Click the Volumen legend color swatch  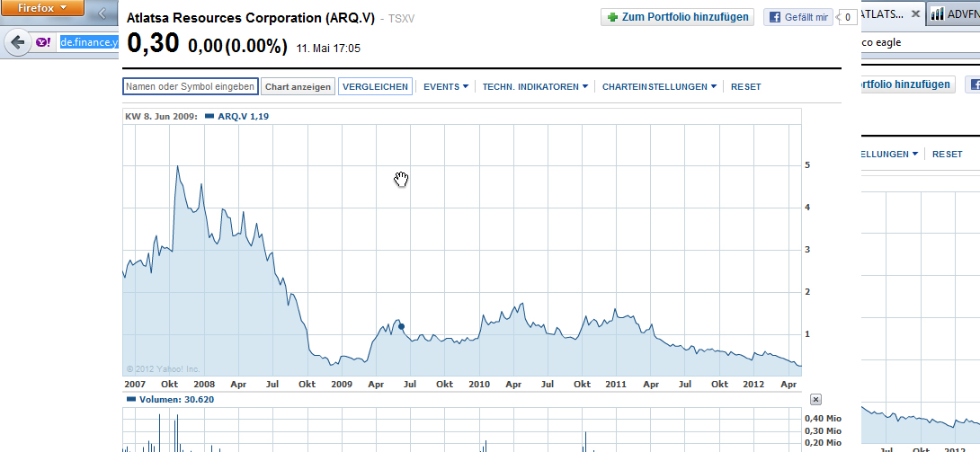(130, 399)
